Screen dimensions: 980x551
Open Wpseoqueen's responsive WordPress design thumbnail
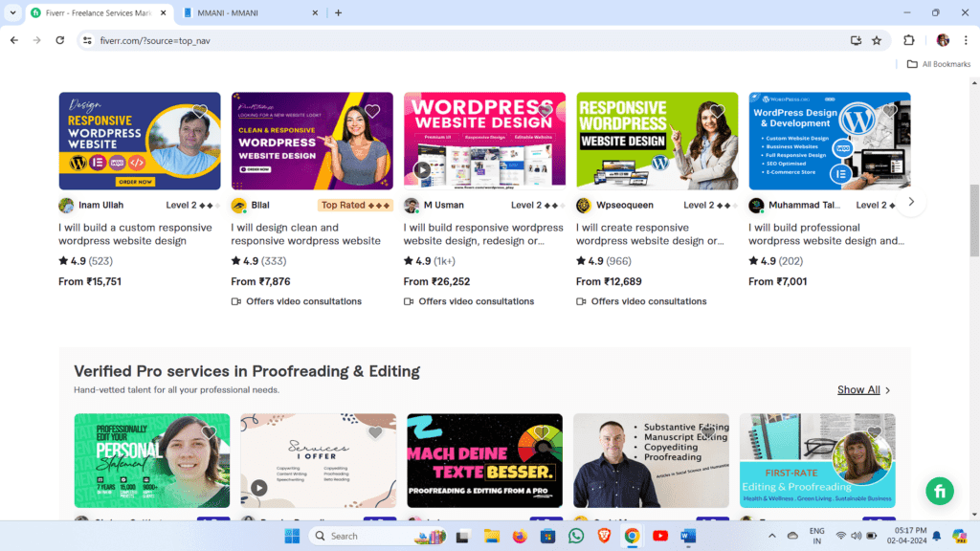tap(657, 142)
